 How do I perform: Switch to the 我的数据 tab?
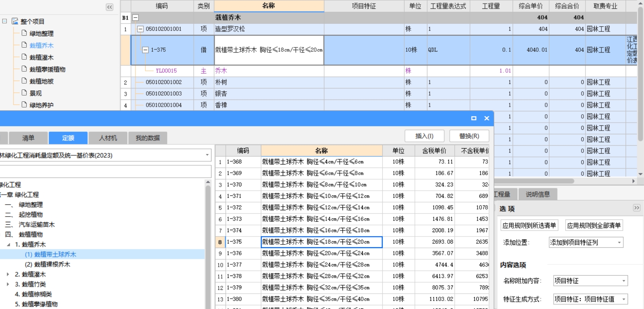(148, 138)
